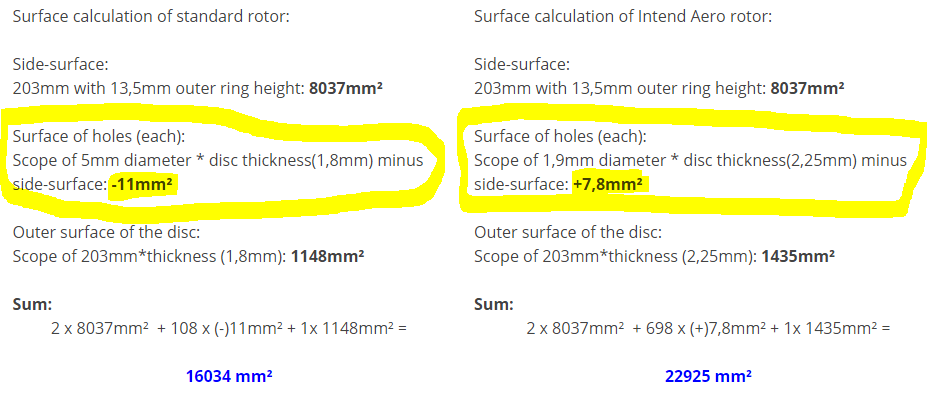Click the left Sum: label
This screenshot has height=404, width=927.
point(33,305)
